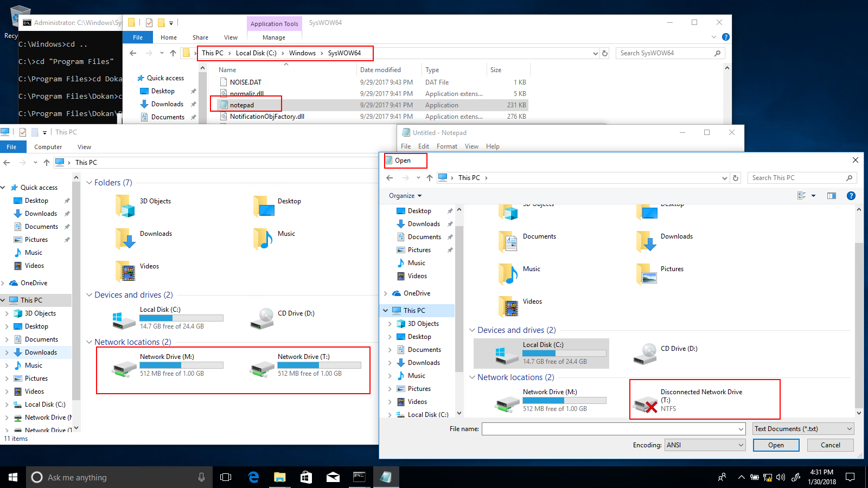The width and height of the screenshot is (868, 488).
Task: Select the OneDrive entry in the navigation pane
Action: [x=416, y=293]
